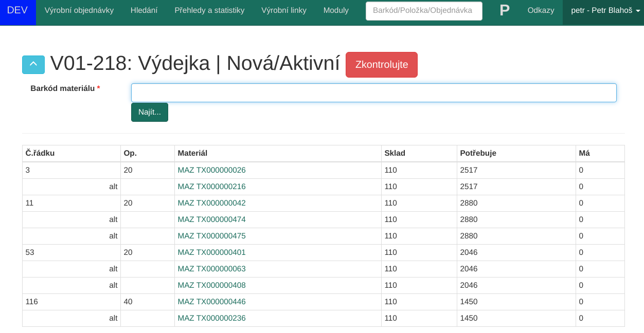Open the Hledání menu
The width and height of the screenshot is (644, 333).
144,10
